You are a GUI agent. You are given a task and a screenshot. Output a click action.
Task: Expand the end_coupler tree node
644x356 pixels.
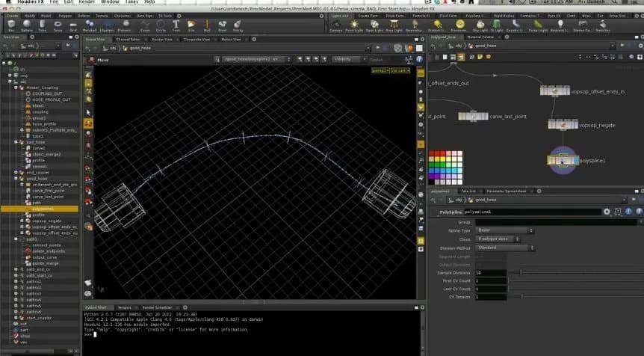point(16,172)
